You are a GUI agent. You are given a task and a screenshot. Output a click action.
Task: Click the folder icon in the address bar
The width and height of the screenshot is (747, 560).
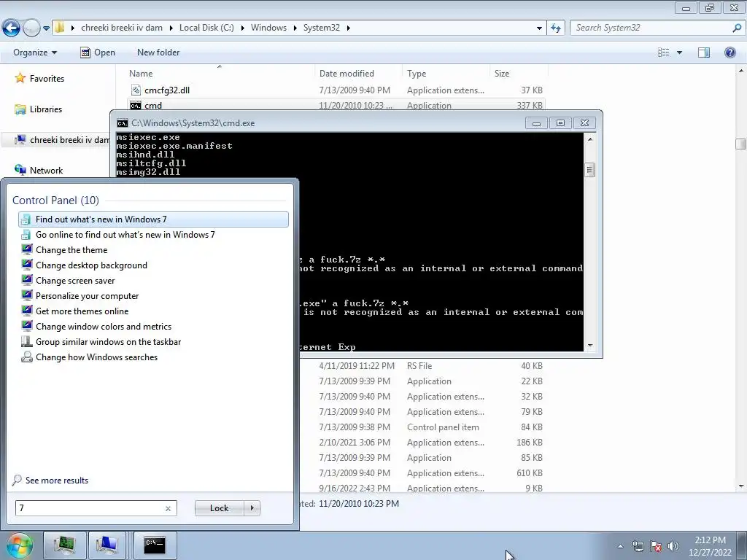tap(60, 28)
